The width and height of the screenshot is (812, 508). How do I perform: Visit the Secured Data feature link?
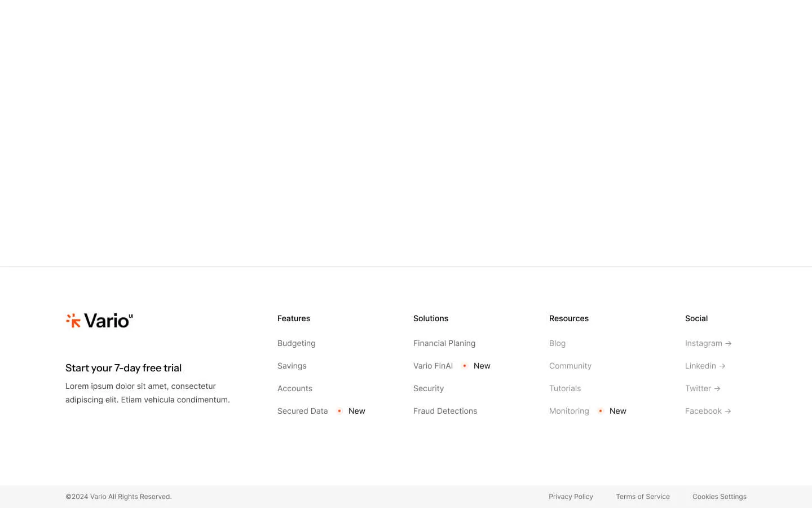click(x=302, y=411)
